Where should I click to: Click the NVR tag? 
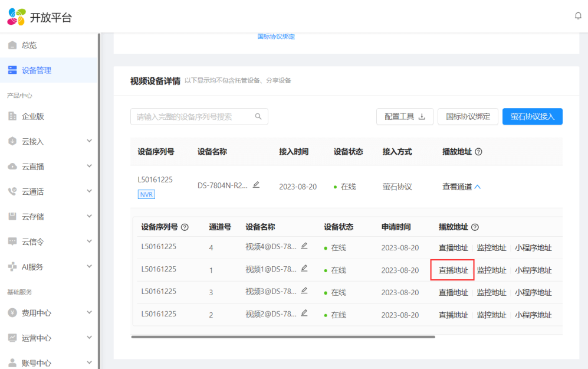(146, 194)
